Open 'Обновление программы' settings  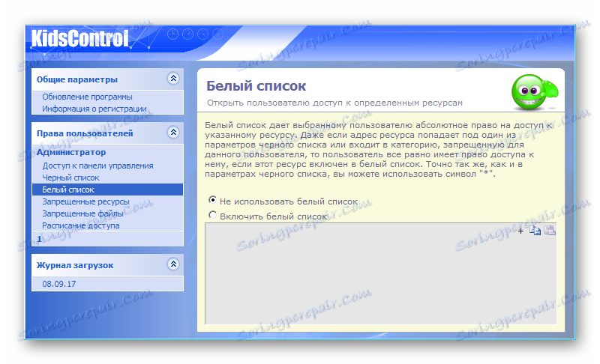(x=87, y=97)
